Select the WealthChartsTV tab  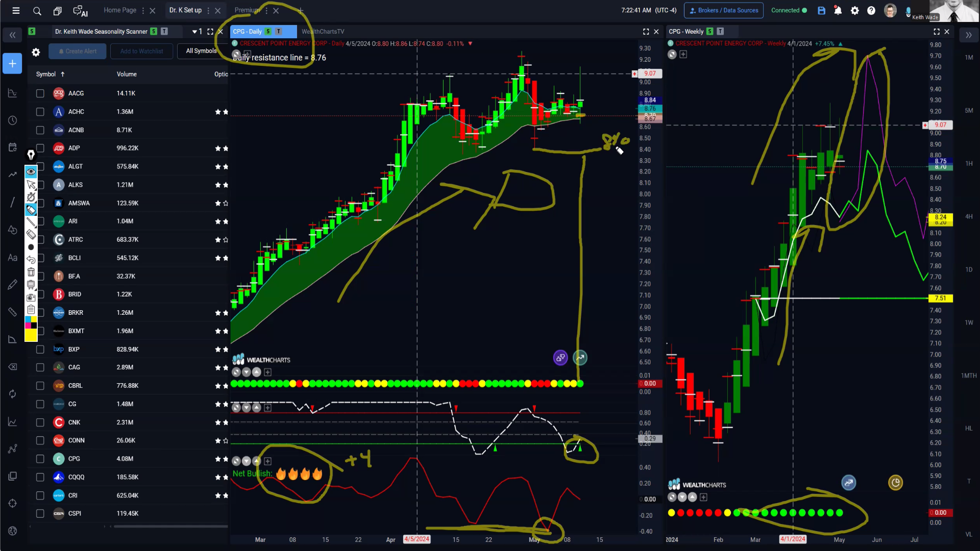[x=323, y=32]
